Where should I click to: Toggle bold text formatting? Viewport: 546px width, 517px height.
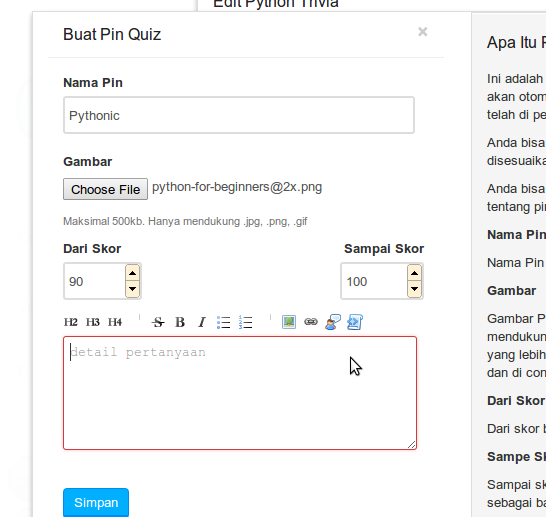click(x=180, y=322)
